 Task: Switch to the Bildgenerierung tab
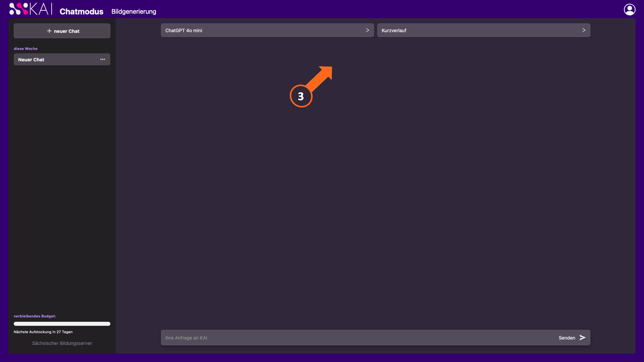pyautogui.click(x=134, y=11)
